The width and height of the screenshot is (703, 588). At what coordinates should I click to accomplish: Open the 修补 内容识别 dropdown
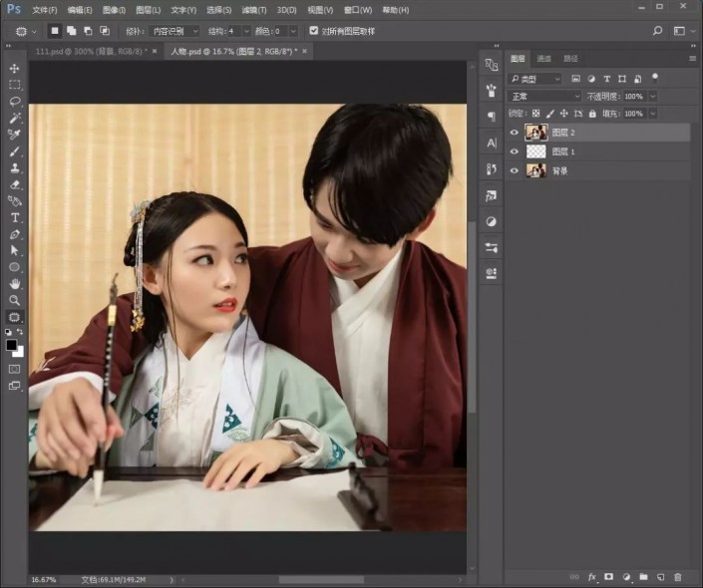tap(174, 31)
